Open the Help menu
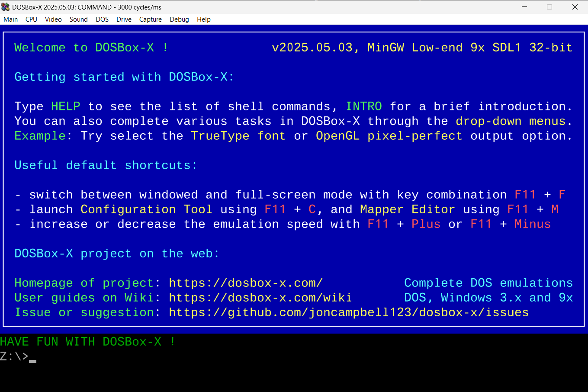 (203, 19)
